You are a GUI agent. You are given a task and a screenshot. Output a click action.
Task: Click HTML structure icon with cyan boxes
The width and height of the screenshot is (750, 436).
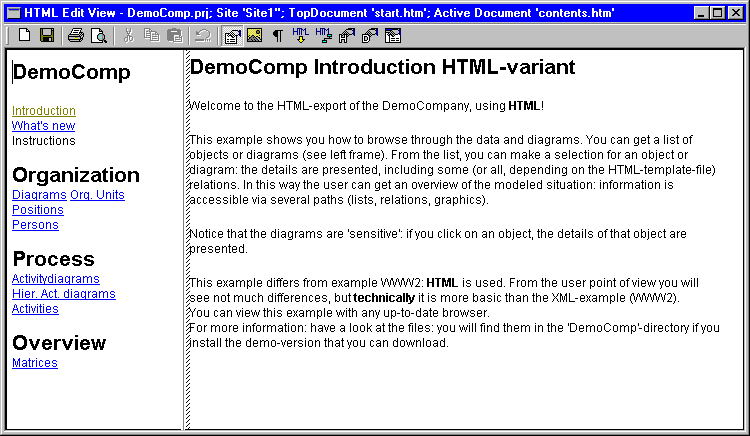pos(324,35)
